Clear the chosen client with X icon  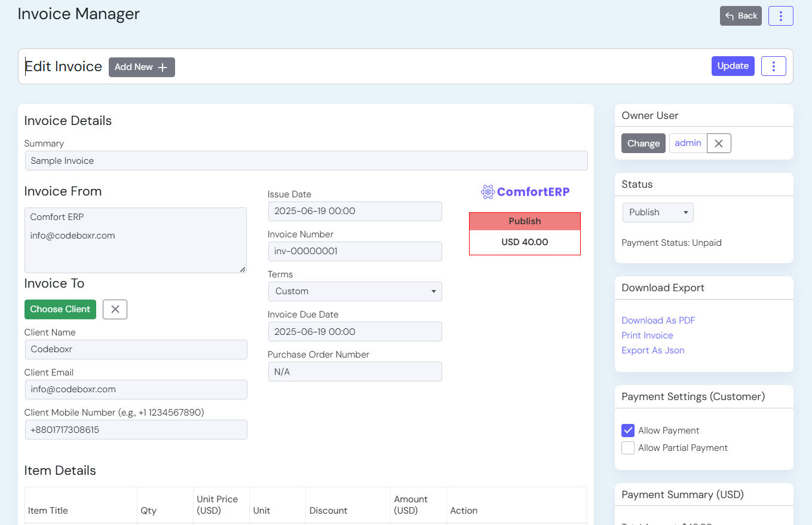(x=115, y=309)
